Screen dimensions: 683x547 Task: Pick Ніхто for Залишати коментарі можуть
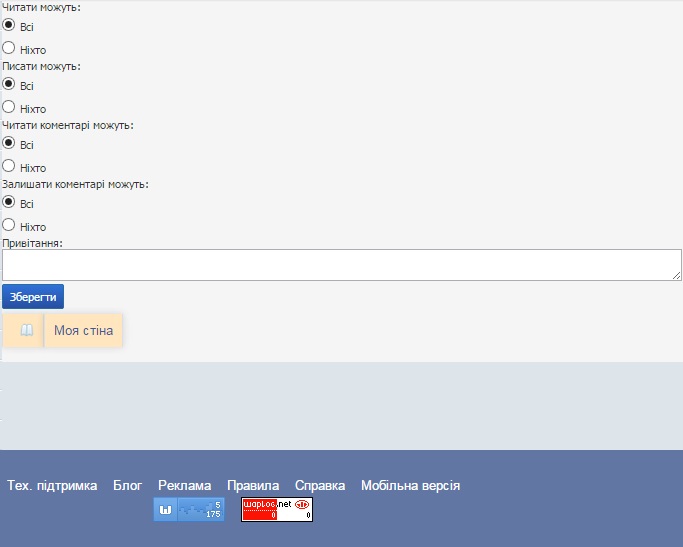tap(9, 225)
